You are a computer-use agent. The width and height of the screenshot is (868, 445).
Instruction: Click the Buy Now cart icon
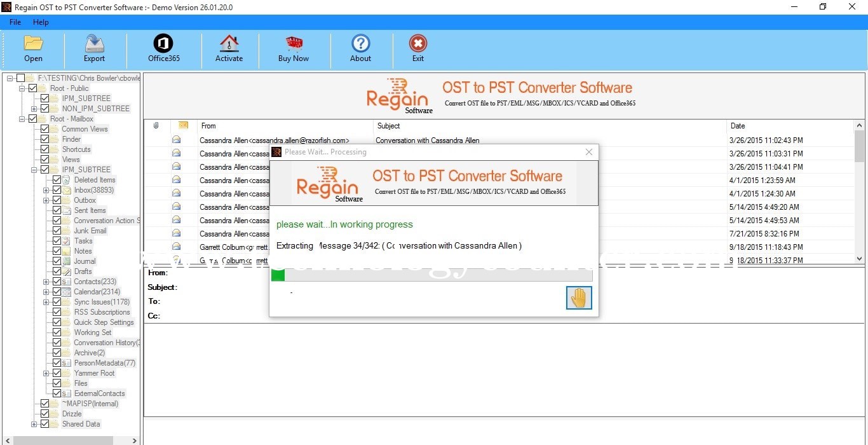coord(294,43)
